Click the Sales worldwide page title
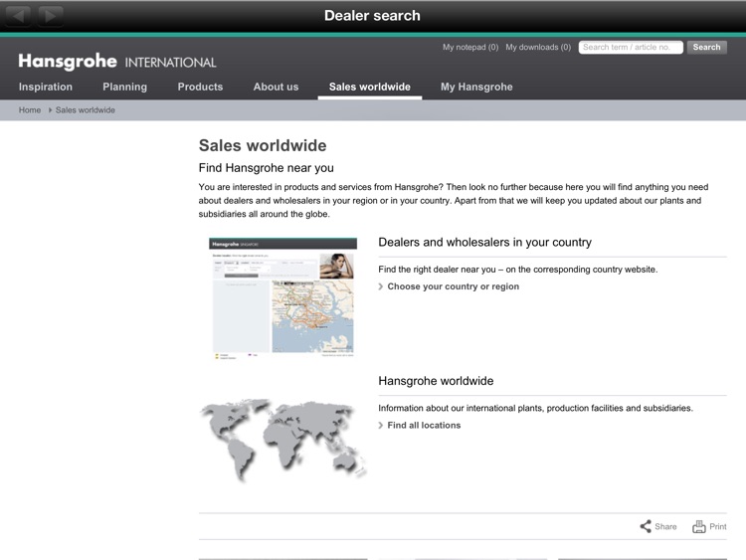Image resolution: width=746 pixels, height=560 pixels. click(263, 145)
